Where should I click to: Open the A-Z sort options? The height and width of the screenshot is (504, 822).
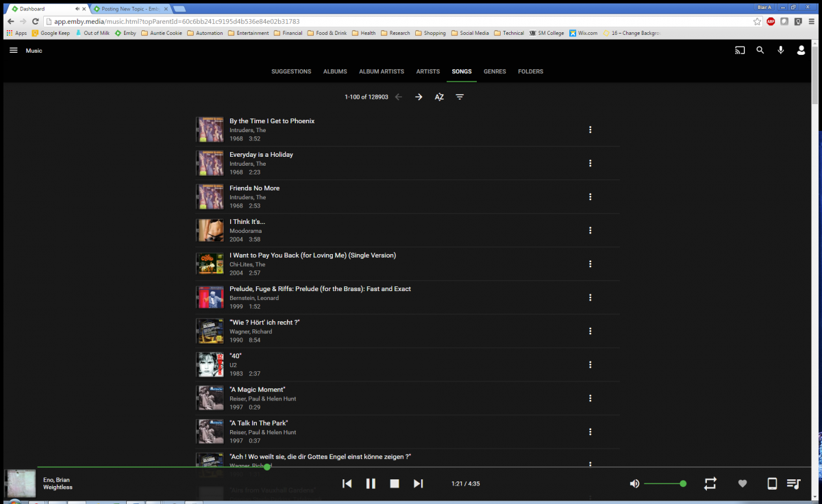439,97
